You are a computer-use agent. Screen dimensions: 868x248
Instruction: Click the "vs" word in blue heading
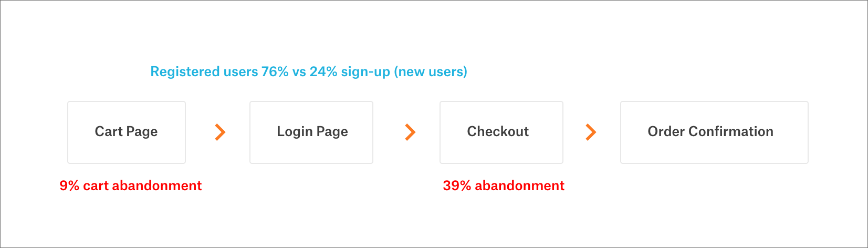[299, 73]
